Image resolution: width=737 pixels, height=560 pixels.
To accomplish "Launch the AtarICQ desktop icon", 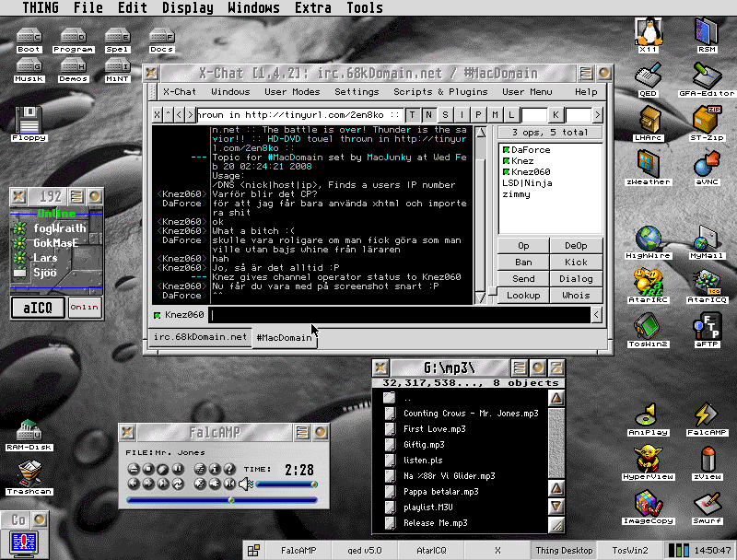I will click(707, 285).
